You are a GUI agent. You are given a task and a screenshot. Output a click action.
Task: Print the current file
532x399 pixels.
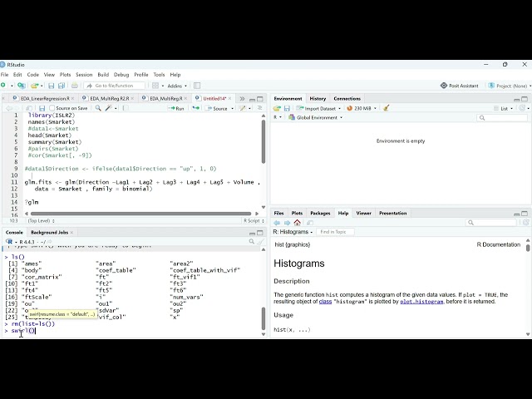point(75,86)
